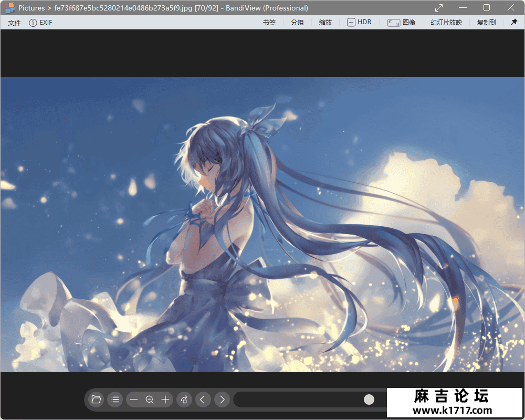Open the 分组 menu

tap(297, 23)
